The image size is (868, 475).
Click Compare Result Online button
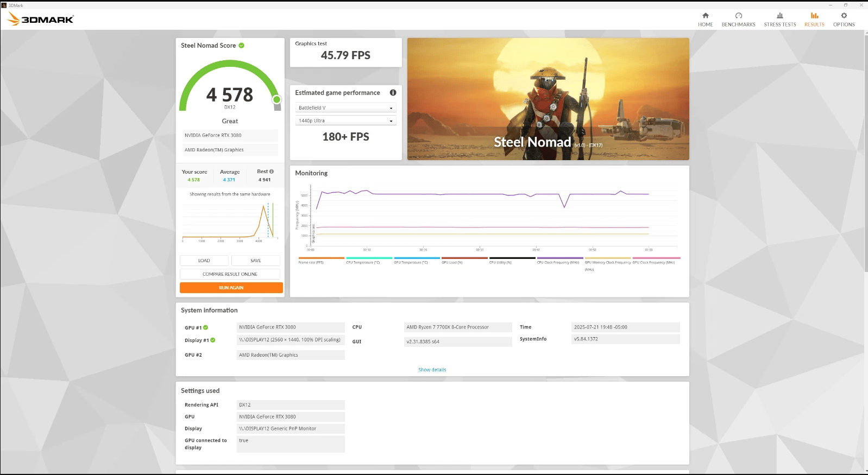click(230, 274)
